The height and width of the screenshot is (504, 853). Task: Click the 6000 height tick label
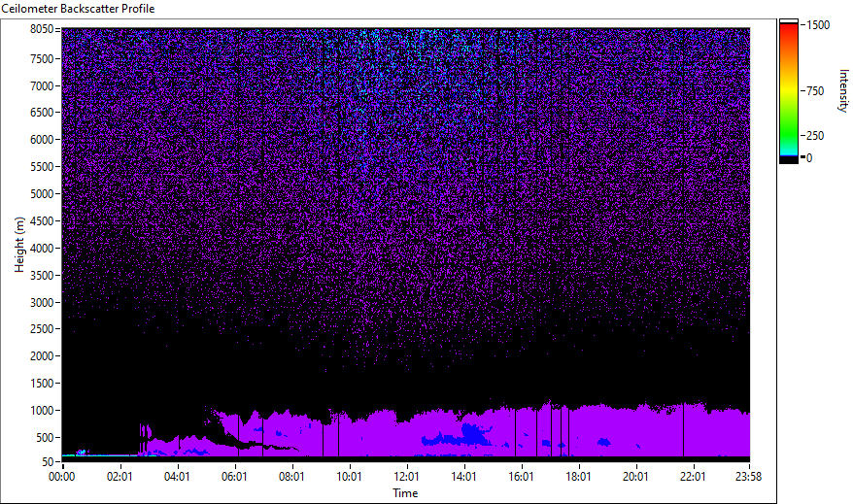42,140
